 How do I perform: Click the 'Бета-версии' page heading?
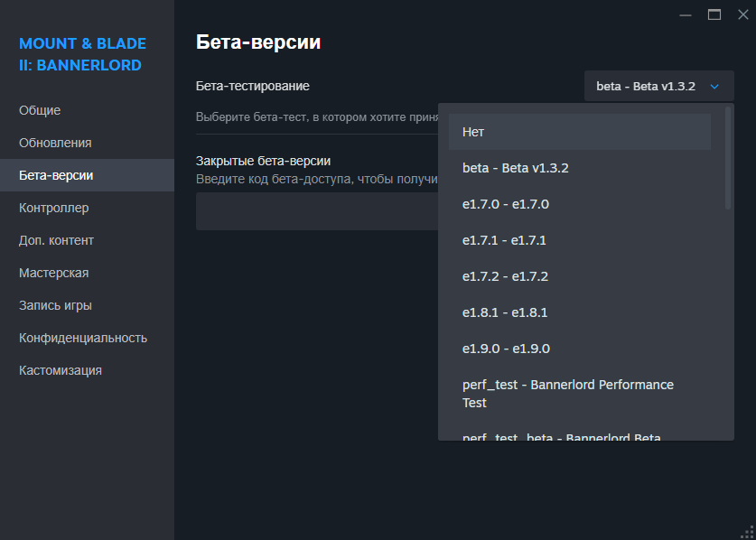tap(258, 42)
